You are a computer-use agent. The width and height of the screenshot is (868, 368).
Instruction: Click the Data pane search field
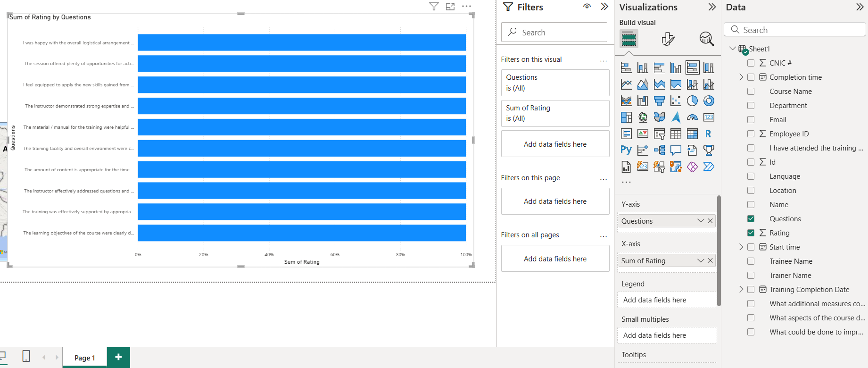click(795, 30)
